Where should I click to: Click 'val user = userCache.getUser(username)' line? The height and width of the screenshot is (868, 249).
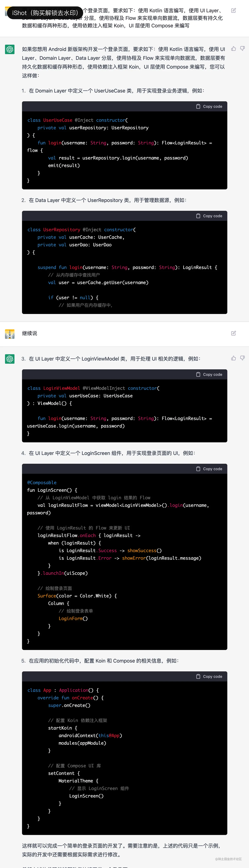click(98, 282)
